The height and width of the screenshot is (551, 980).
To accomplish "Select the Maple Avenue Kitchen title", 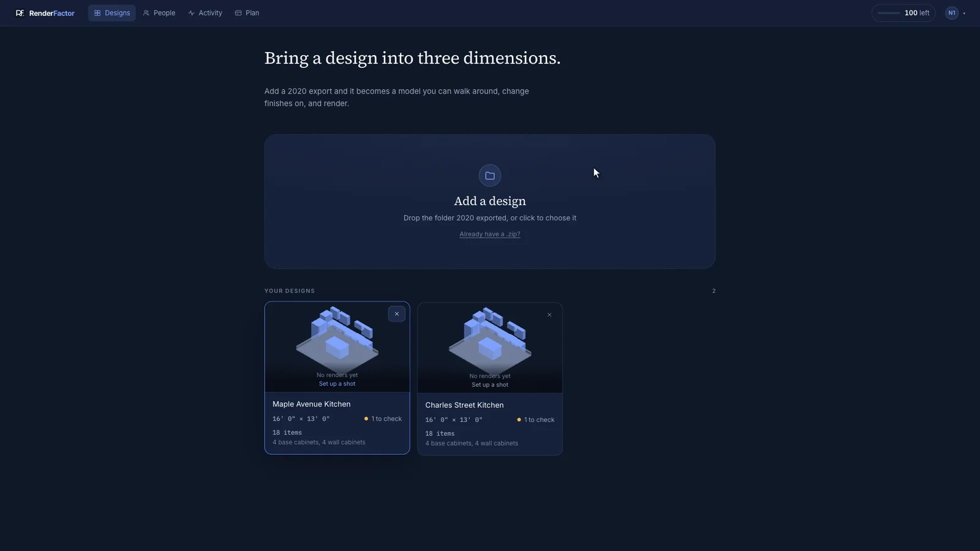I will click(x=312, y=404).
